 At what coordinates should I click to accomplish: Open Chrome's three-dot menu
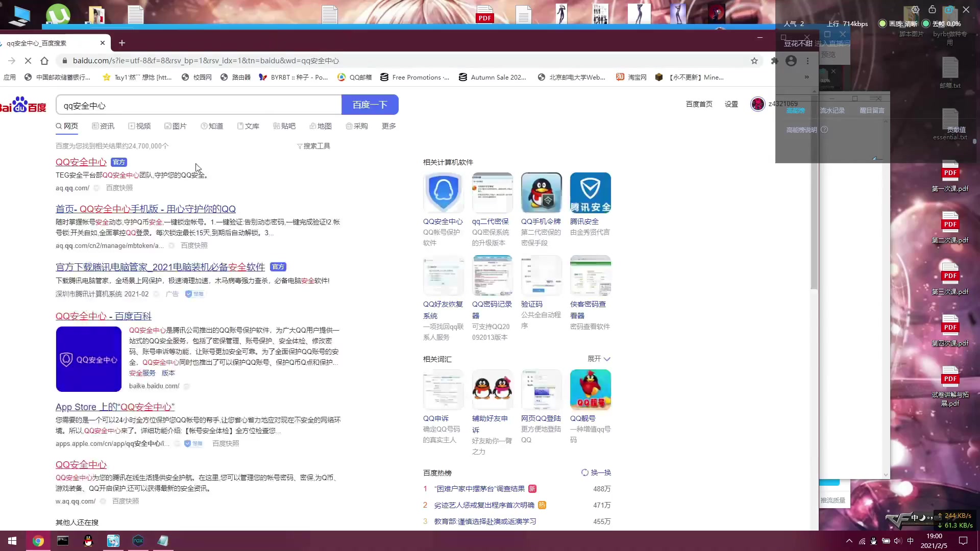[x=807, y=61]
